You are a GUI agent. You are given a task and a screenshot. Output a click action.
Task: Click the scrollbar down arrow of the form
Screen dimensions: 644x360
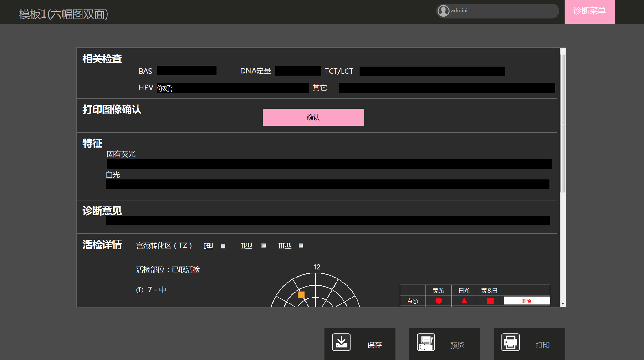[x=563, y=304]
